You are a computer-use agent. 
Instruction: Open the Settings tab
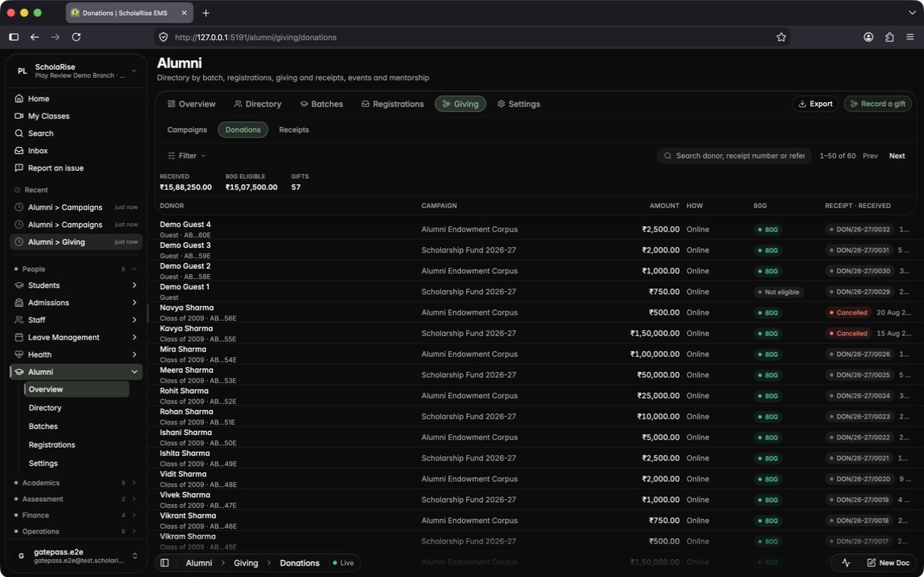pos(519,104)
